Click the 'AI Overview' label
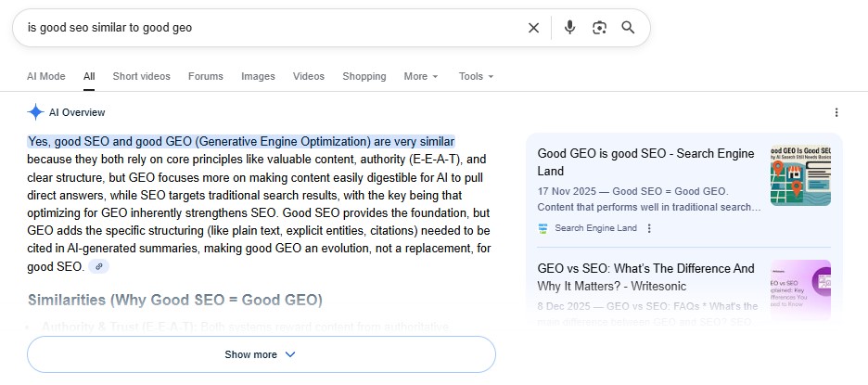This screenshot has height=385, width=868. [77, 112]
